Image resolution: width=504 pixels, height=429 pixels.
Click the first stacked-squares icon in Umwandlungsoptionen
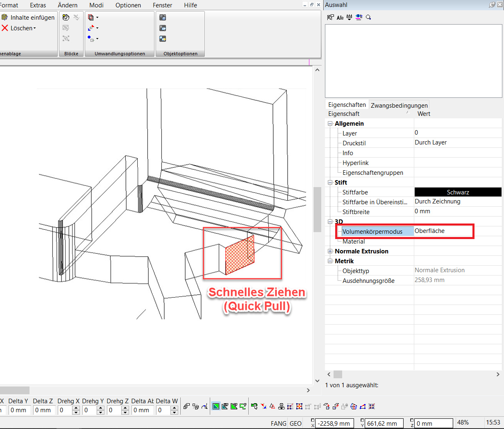point(91,17)
